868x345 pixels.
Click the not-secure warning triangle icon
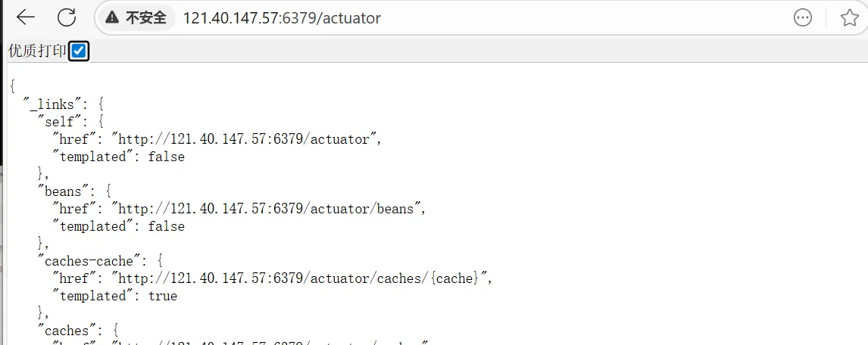click(113, 17)
